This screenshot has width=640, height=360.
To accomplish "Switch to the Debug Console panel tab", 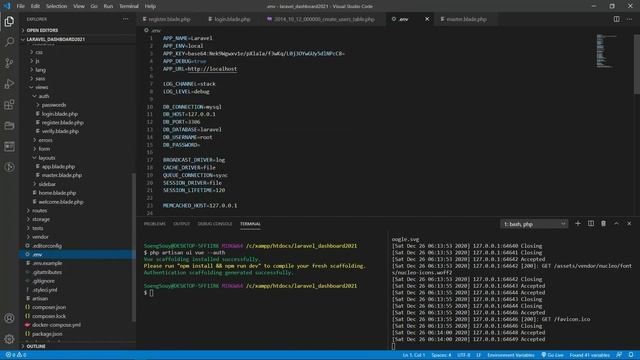I will [215, 224].
